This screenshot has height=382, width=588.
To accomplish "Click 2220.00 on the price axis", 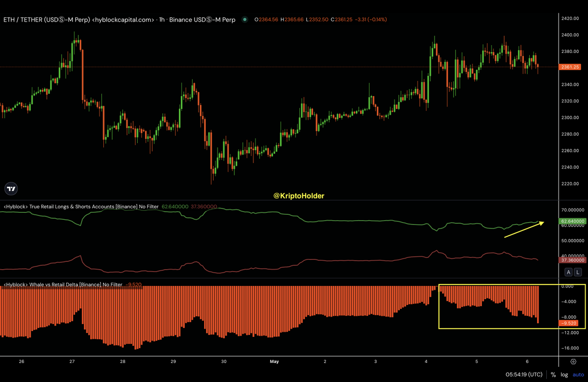I will coord(571,184).
